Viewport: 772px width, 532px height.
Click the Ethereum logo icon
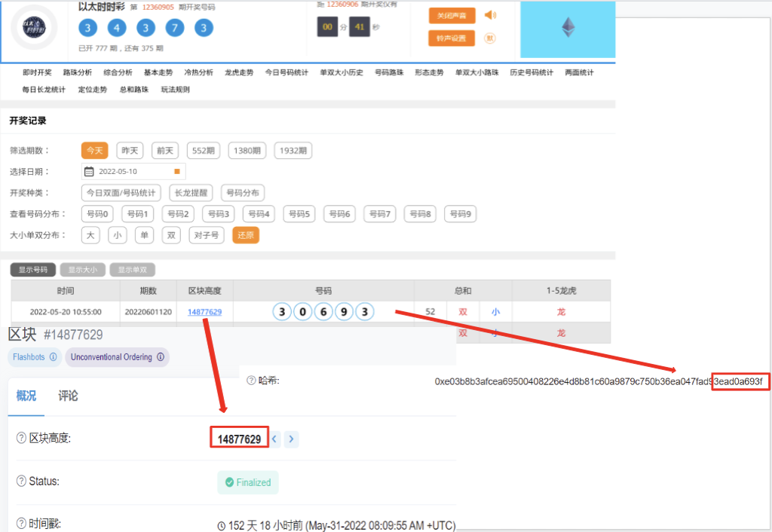coord(568,29)
